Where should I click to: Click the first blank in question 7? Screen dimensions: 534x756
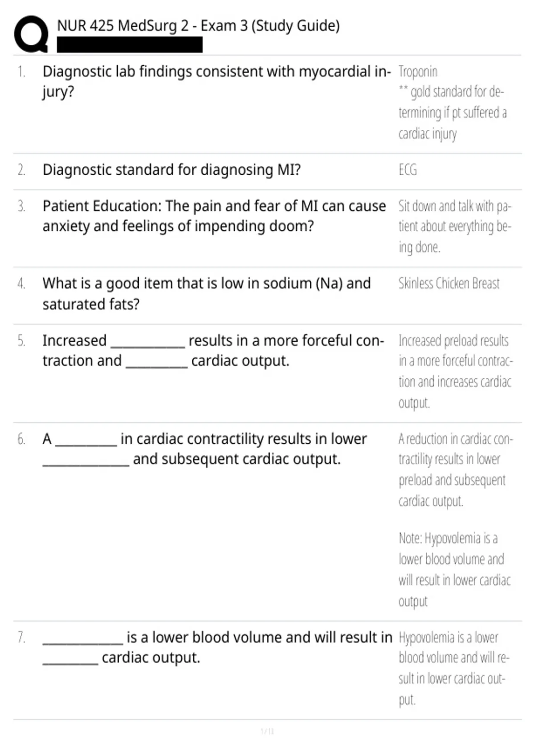[82, 639]
